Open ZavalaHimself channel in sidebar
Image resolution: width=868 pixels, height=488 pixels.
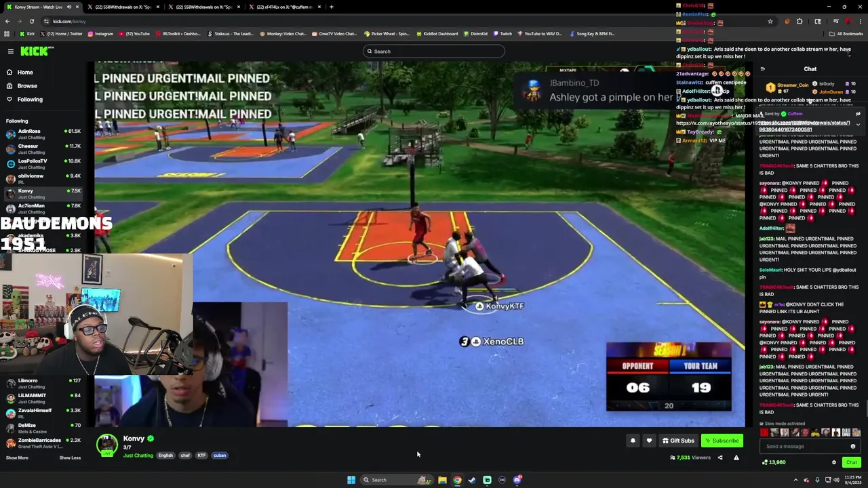point(44,413)
